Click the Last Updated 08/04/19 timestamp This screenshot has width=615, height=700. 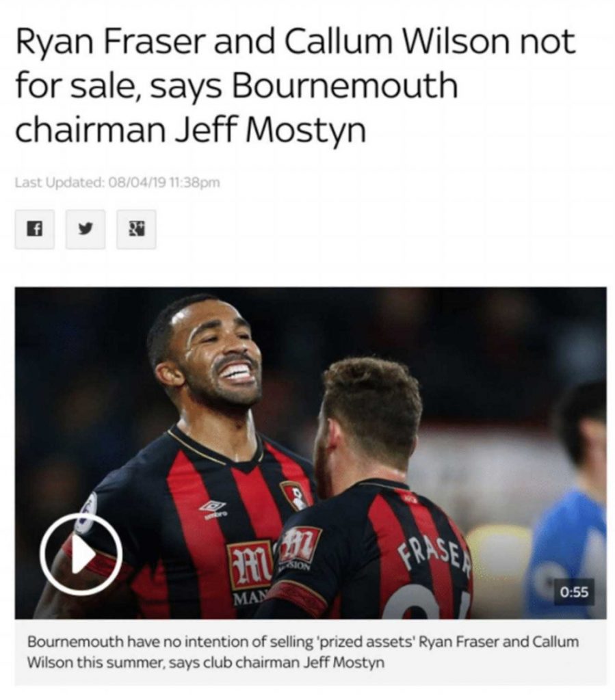(118, 183)
